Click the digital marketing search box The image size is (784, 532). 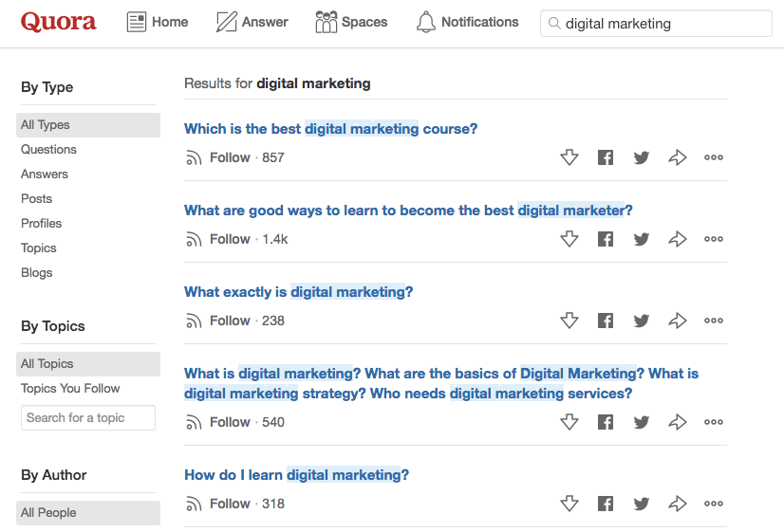pyautogui.click(x=663, y=24)
